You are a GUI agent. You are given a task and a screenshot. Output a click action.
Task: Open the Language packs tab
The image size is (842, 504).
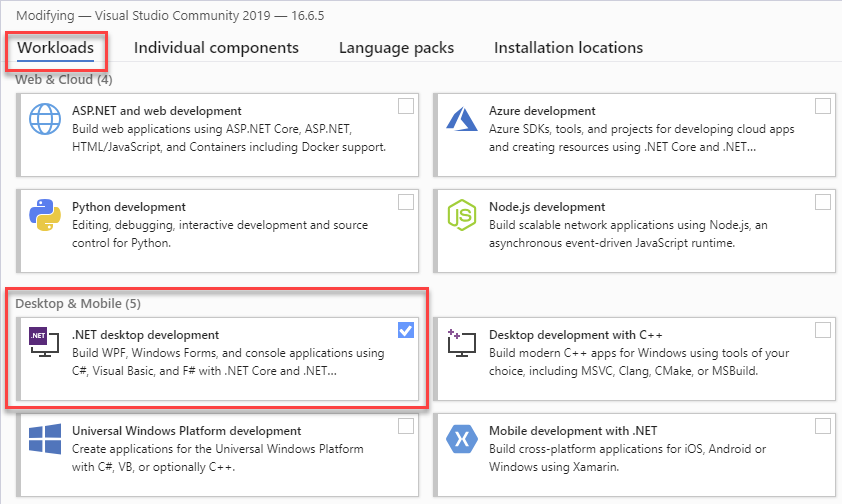396,48
